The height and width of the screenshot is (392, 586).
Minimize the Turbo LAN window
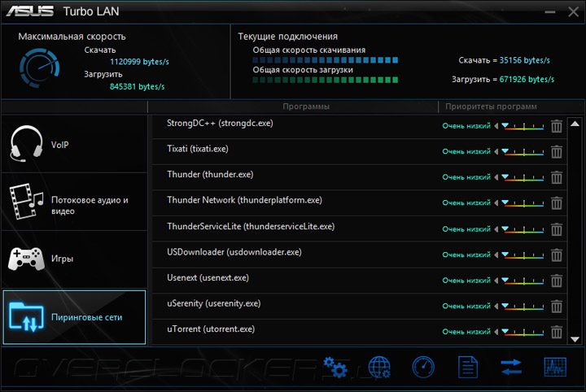coord(549,12)
